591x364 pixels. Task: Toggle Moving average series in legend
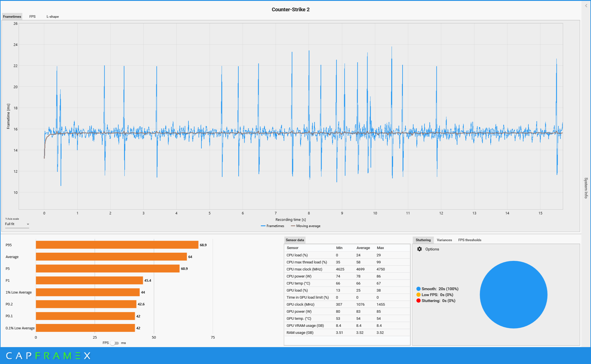coord(306,226)
